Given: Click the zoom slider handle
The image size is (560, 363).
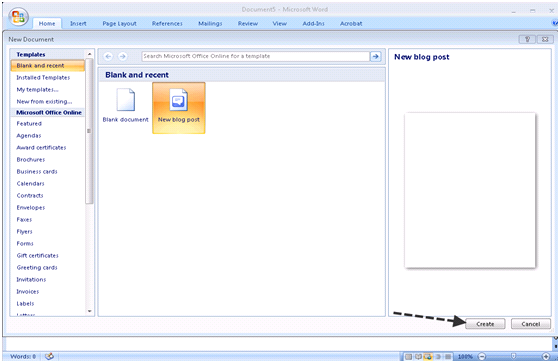Looking at the screenshot, I should [x=513, y=356].
